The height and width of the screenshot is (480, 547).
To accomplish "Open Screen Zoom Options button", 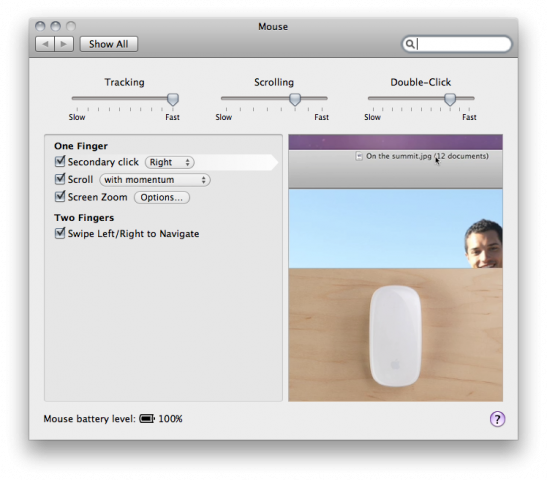I will coord(162,197).
